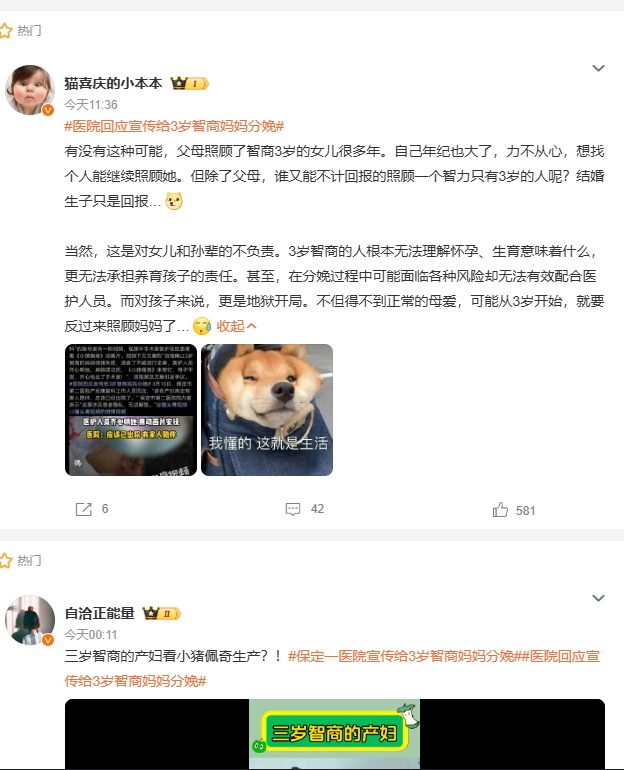Screen dimensions: 624x770
Task: Click the crown badge next to 自洽正能量
Action: tap(162, 613)
